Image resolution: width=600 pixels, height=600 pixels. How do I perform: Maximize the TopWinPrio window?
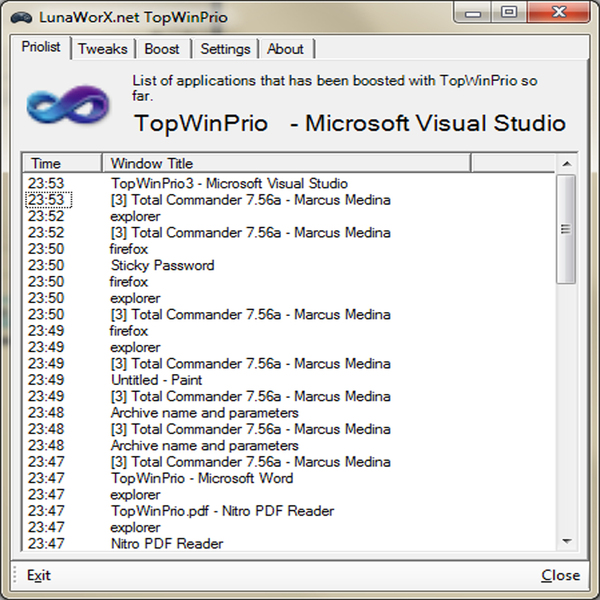coord(509,13)
